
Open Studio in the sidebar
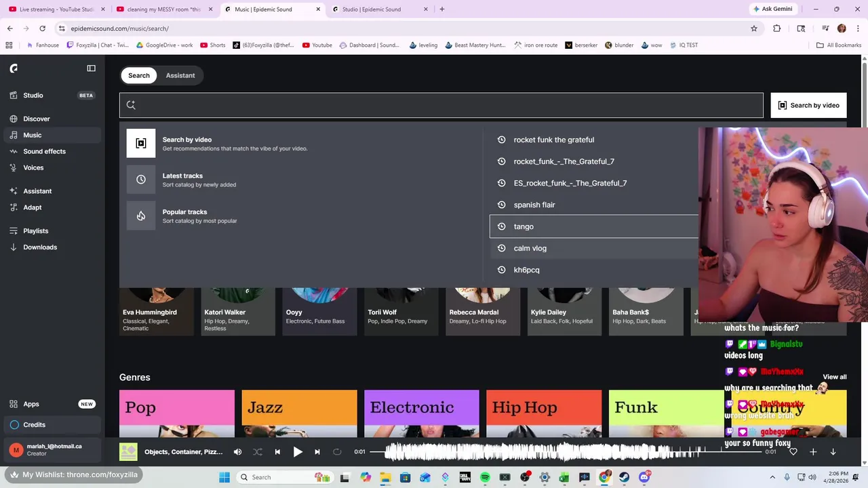coord(52,96)
